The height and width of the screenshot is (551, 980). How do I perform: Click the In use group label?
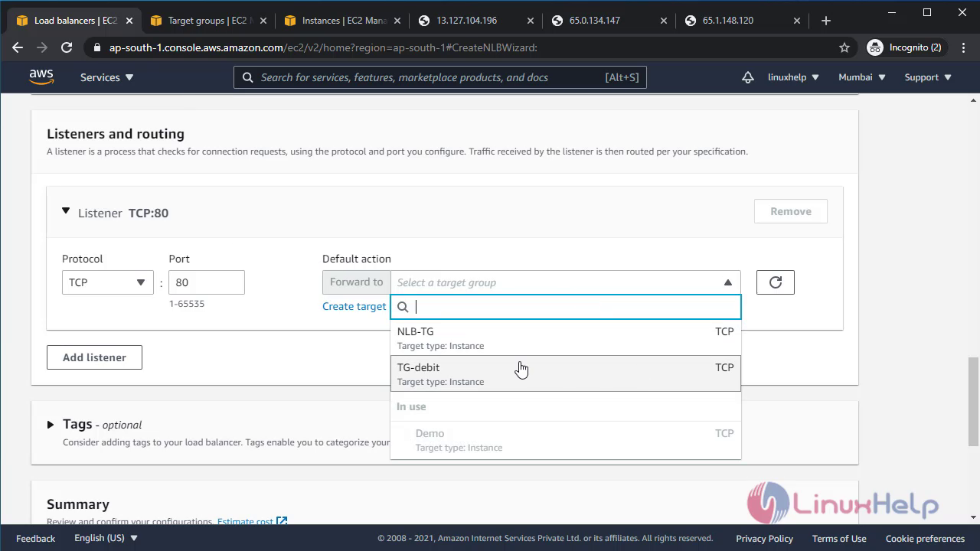[411, 406]
